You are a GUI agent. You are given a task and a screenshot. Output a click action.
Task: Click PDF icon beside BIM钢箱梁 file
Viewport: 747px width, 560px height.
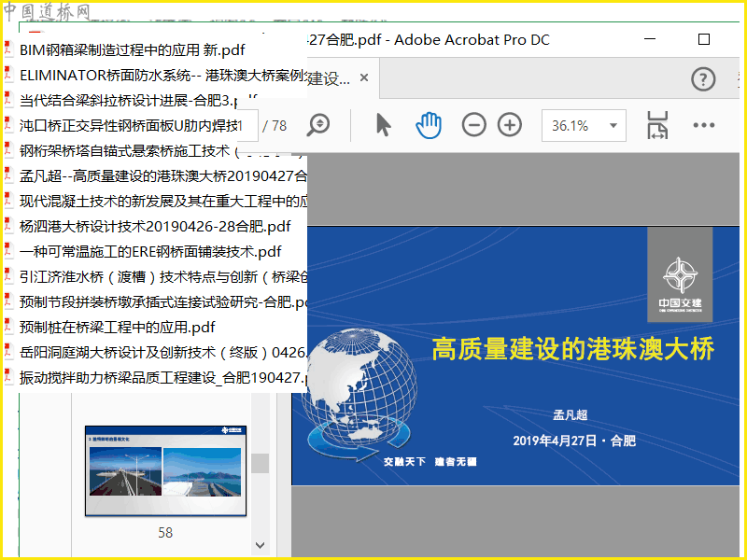click(8, 49)
